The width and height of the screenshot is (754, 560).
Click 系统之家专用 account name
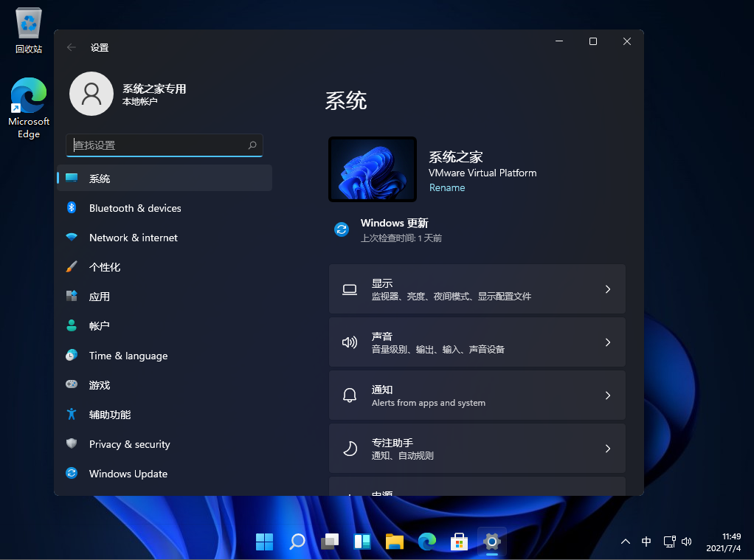(x=154, y=89)
